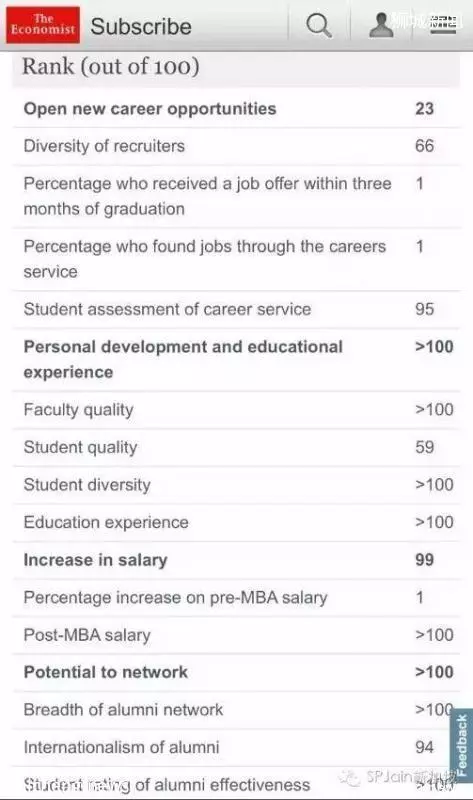The height and width of the screenshot is (800, 473).
Task: Select Personal development and educational experience
Action: tap(236, 360)
